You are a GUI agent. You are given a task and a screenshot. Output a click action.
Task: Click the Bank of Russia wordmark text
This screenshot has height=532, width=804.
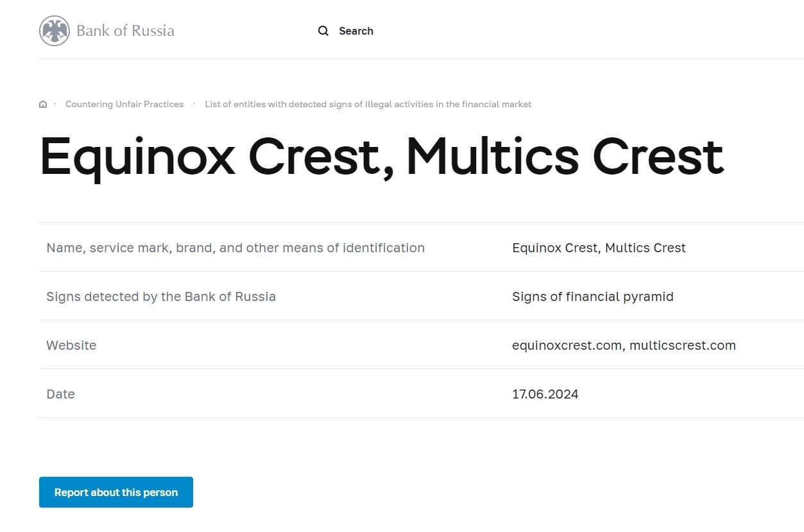125,31
